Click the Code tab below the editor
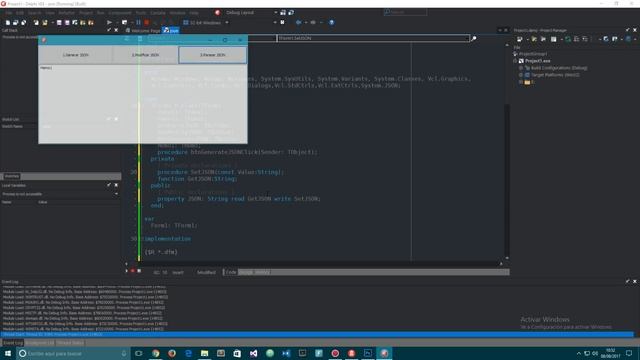This screenshot has width=640, height=360. [231, 272]
